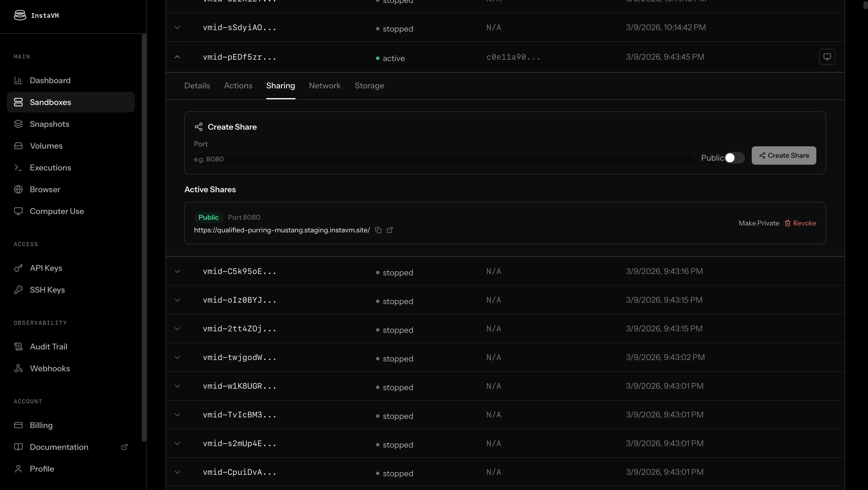Focus the Port number input field

tap(438, 159)
